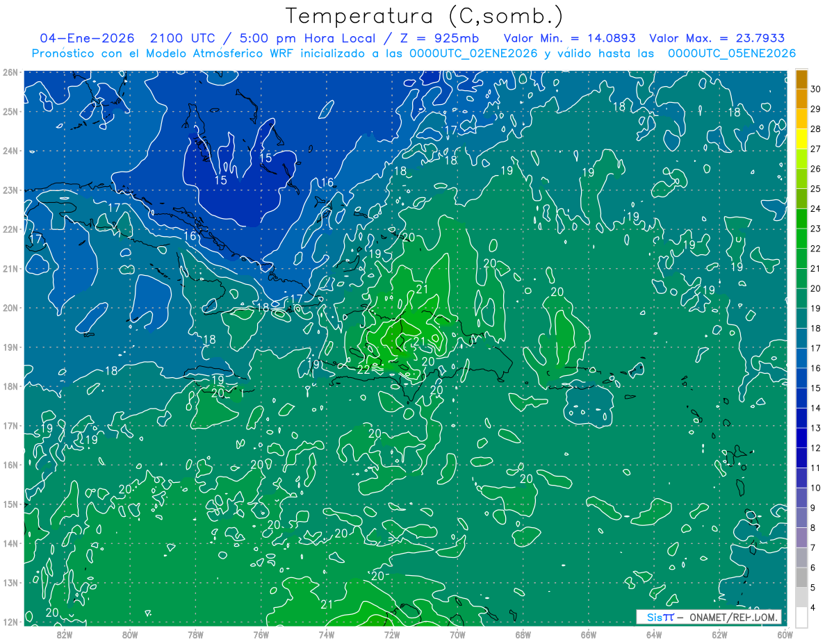Click the white bottom swatch below the 4 label
This screenshot has width=834, height=644.
point(801,618)
